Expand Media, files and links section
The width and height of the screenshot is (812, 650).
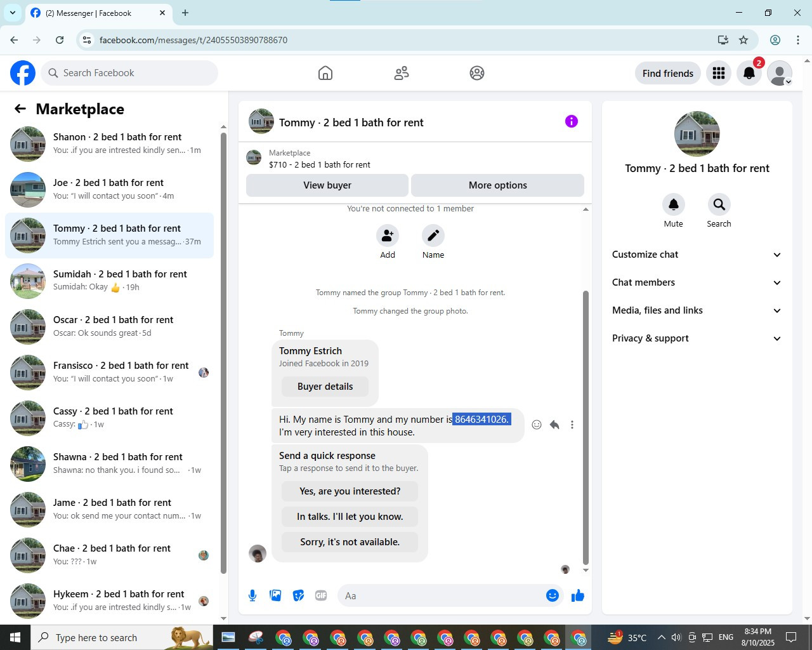[697, 310]
